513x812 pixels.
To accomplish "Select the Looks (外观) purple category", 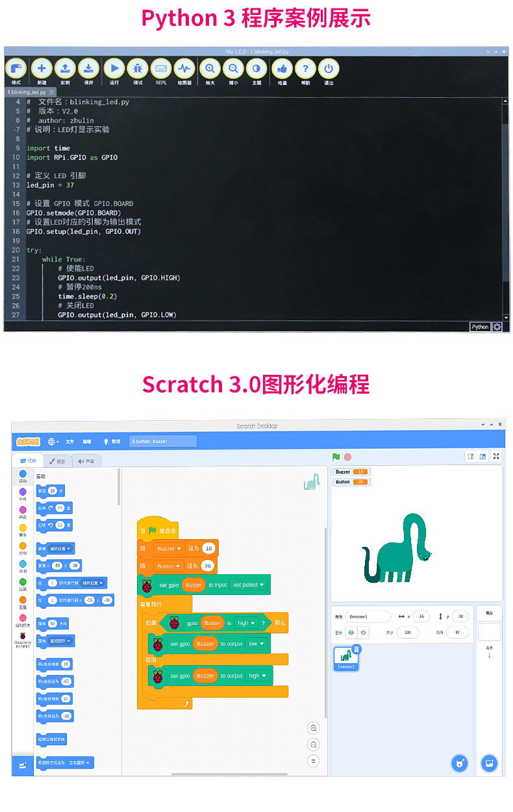I will (x=23, y=494).
